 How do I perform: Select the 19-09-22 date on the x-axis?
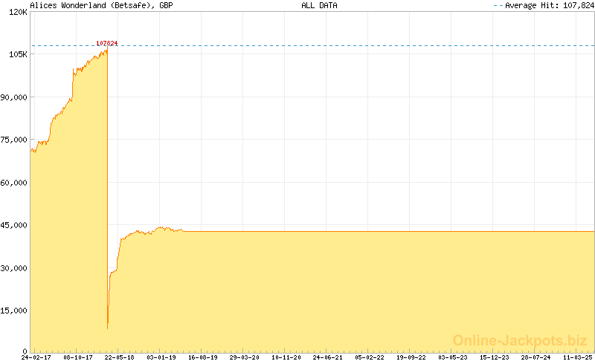point(411,357)
